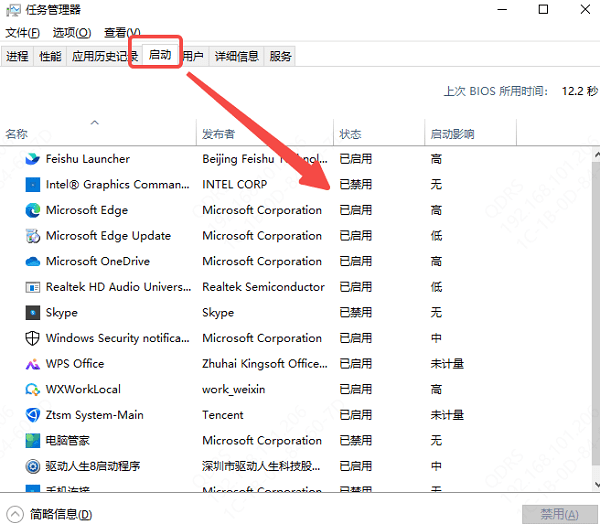Switch to the 用户 tab
The height and width of the screenshot is (524, 600).
pos(193,56)
